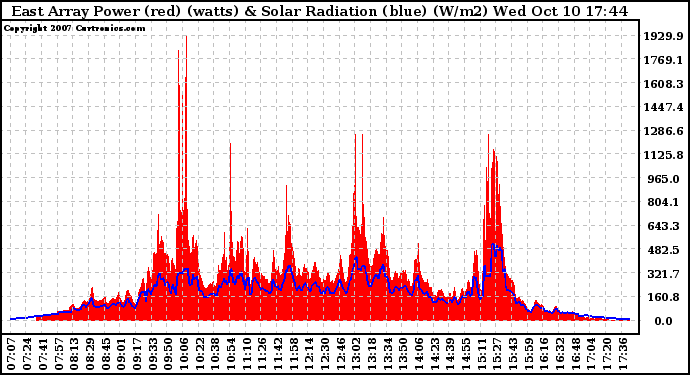690x375 pixels.
Task: Click the 15:27 time label
Action: click(498, 354)
